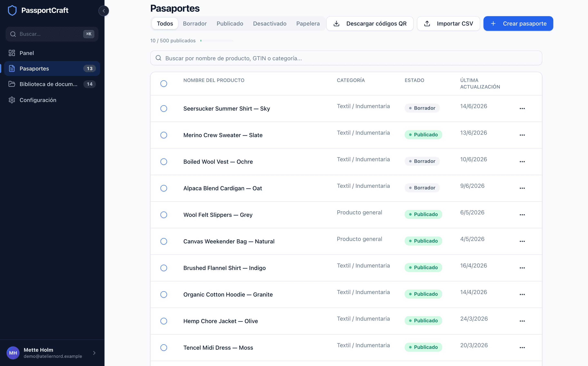Click the Pasaportes document icon in sidebar
588x366 pixels.
pyautogui.click(x=12, y=68)
